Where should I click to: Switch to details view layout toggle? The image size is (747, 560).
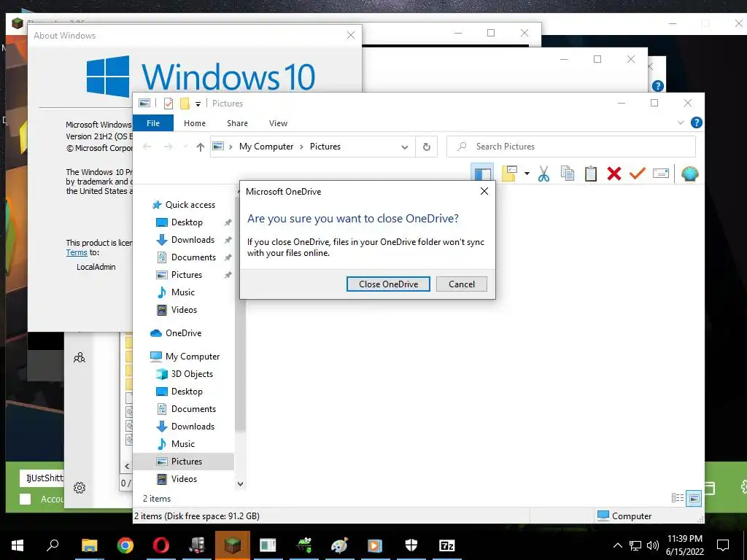(x=678, y=498)
